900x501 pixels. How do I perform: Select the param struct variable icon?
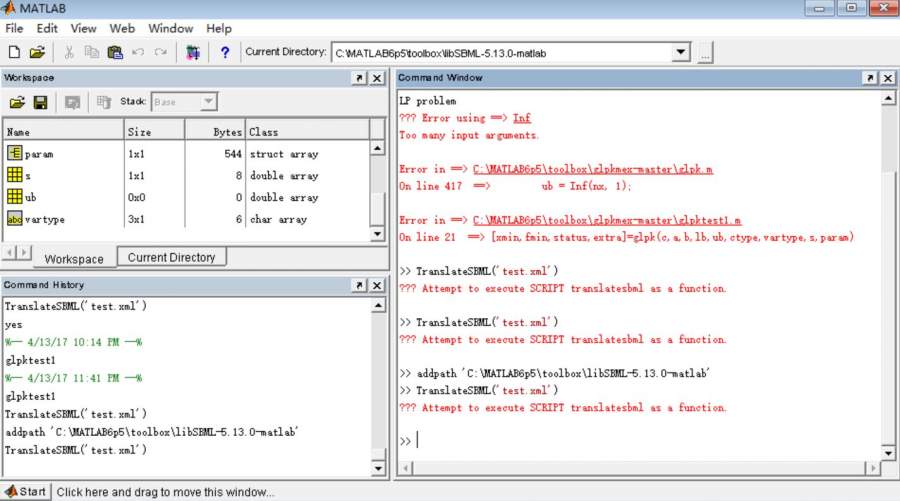click(14, 153)
